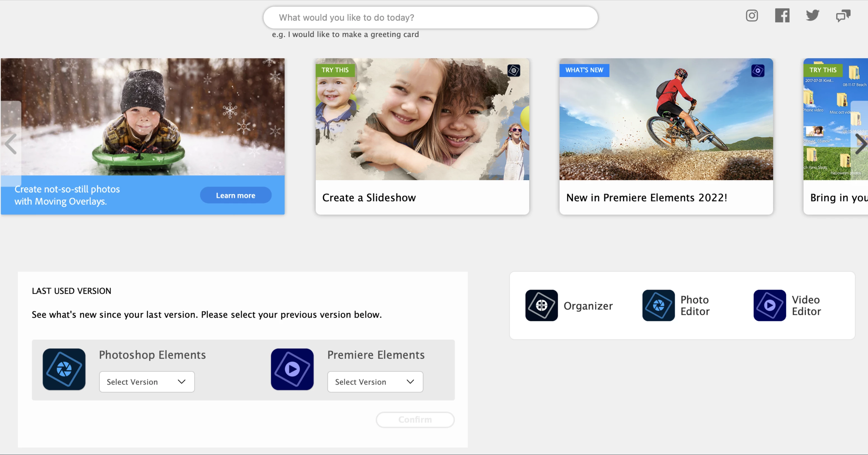Expand Premiere Elements Select Version dropdown
The image size is (868, 455).
tap(375, 382)
